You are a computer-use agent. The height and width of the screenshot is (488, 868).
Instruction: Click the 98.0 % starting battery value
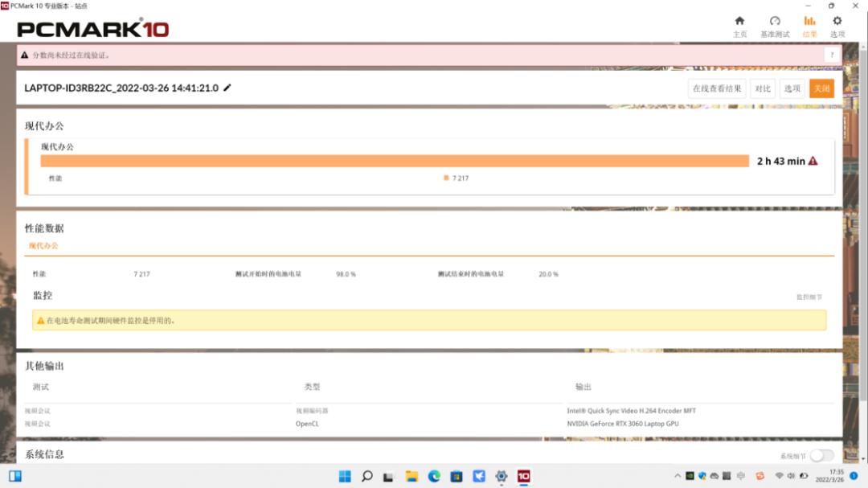(346, 274)
